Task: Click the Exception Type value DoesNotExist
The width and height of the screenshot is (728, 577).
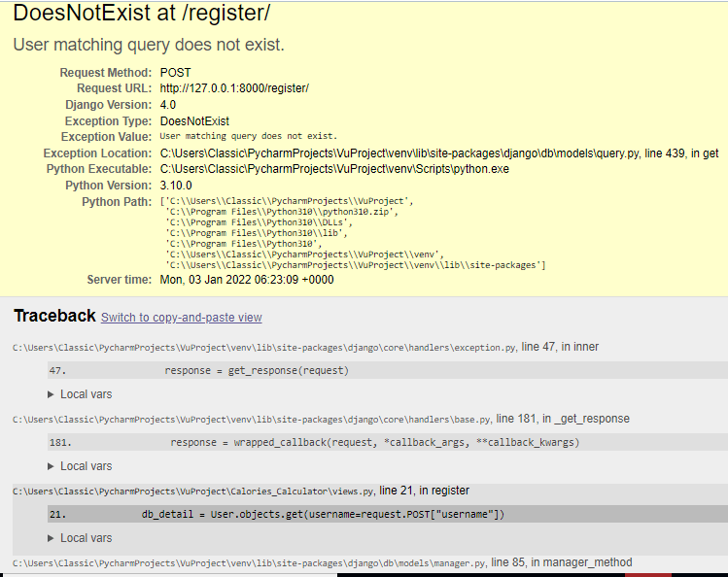Action: (194, 121)
